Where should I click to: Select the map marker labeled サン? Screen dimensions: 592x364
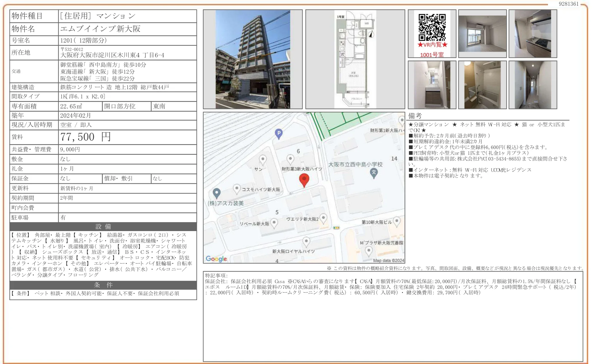tap(263, 159)
